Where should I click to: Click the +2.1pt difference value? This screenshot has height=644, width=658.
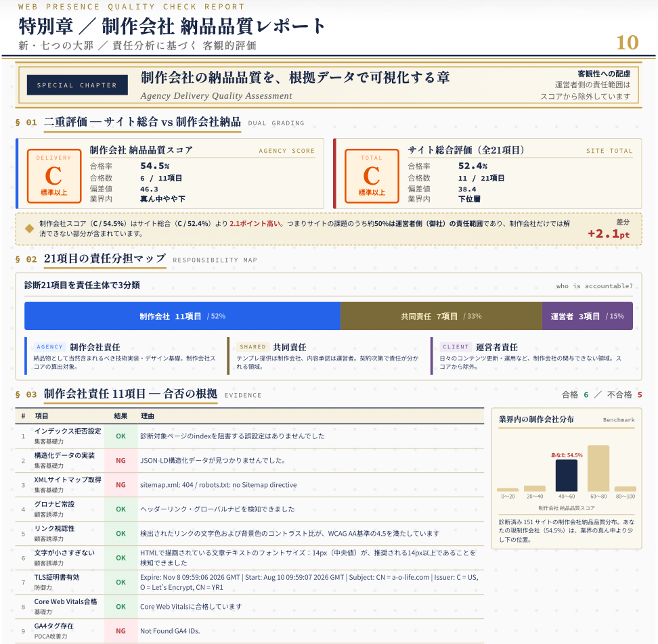[x=609, y=233]
